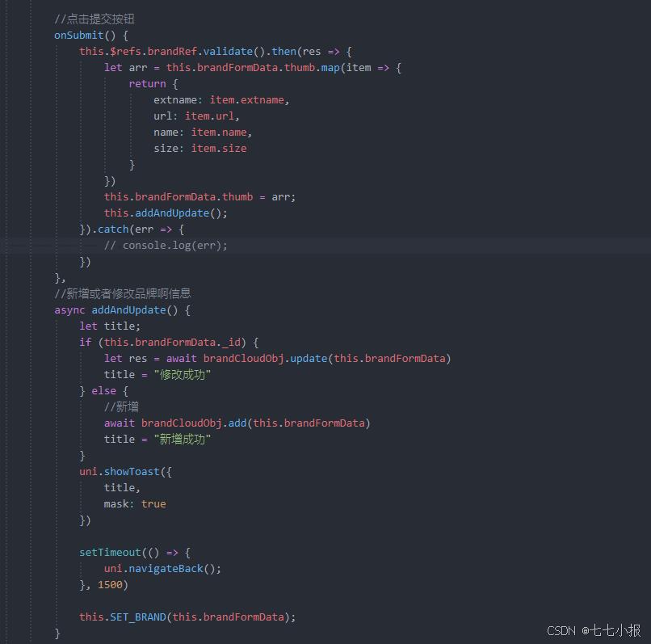Click string "新增成功"
The image size is (651, 644).
[183, 440]
